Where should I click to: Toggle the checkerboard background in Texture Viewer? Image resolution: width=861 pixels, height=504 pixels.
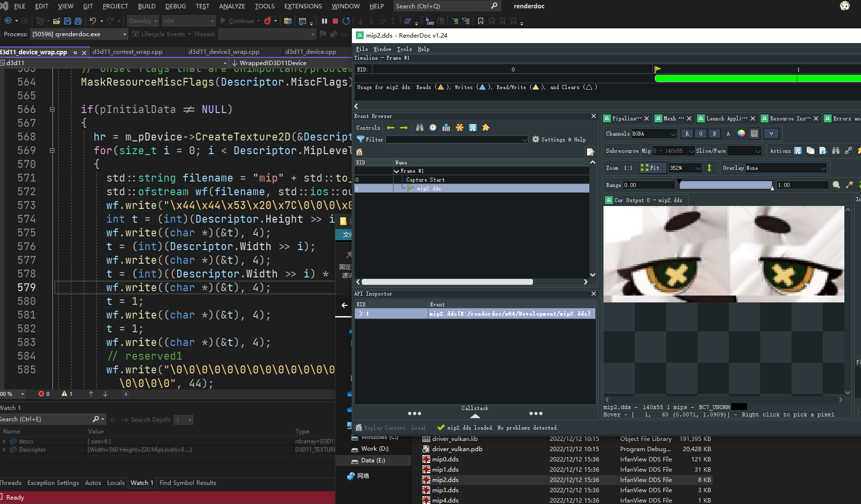point(754,133)
